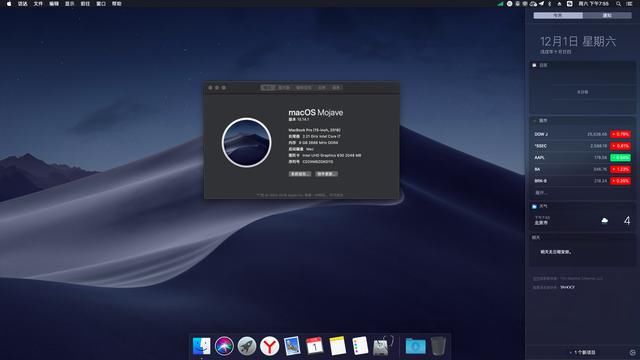
Task: Open the Apple menu
Action: (x=9, y=4)
